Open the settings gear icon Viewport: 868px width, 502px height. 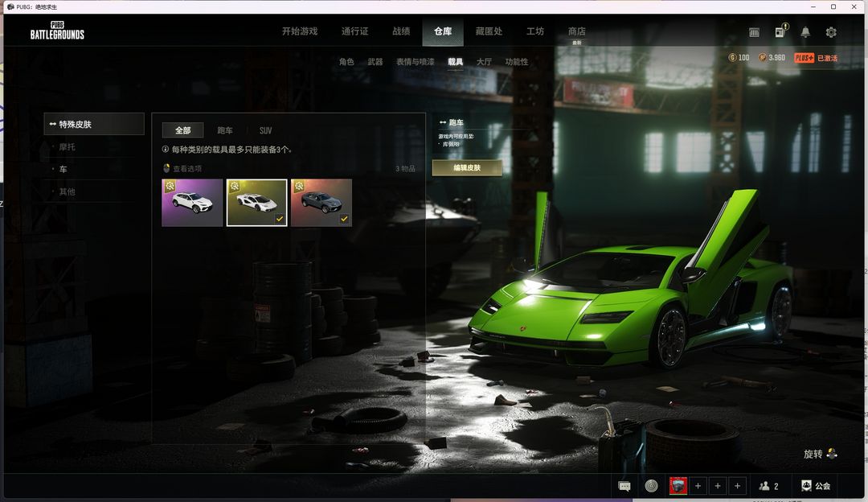(x=831, y=32)
